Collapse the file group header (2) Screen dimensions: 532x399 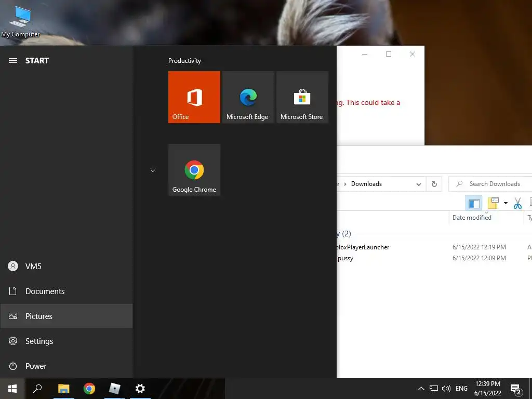tap(344, 234)
